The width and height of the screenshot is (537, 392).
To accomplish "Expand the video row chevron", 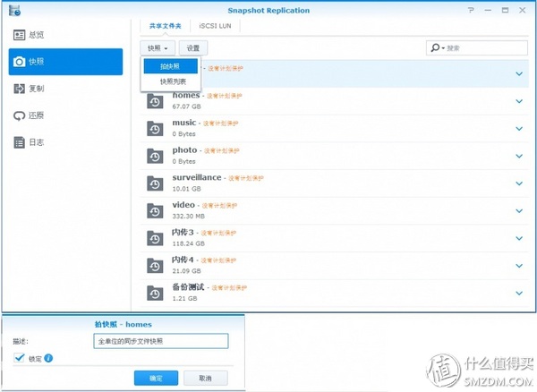I will point(519,210).
